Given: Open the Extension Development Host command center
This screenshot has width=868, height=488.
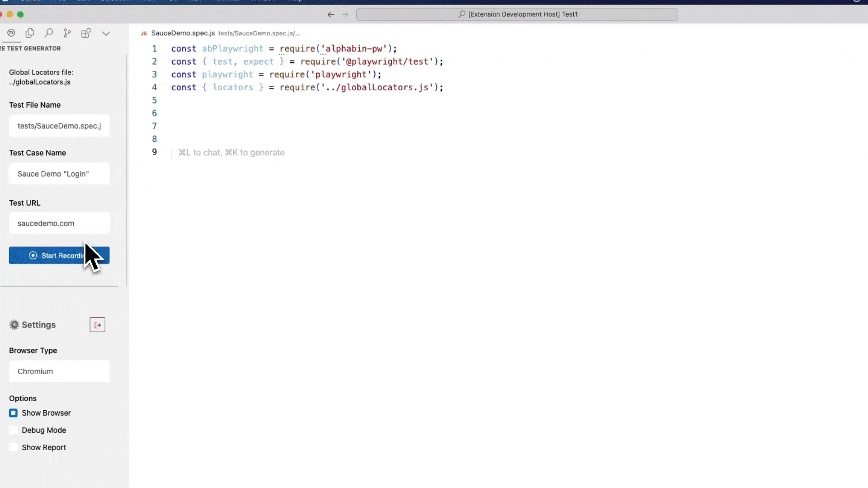Looking at the screenshot, I should (x=517, y=14).
